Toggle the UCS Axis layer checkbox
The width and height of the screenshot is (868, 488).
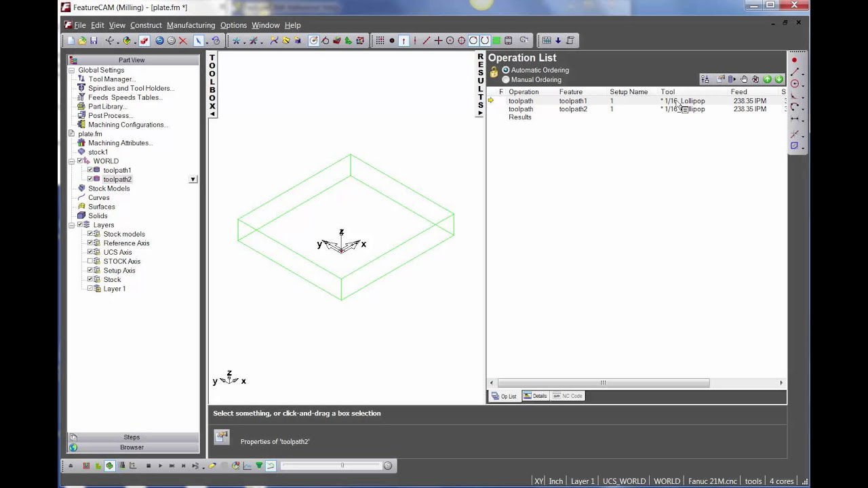[90, 252]
